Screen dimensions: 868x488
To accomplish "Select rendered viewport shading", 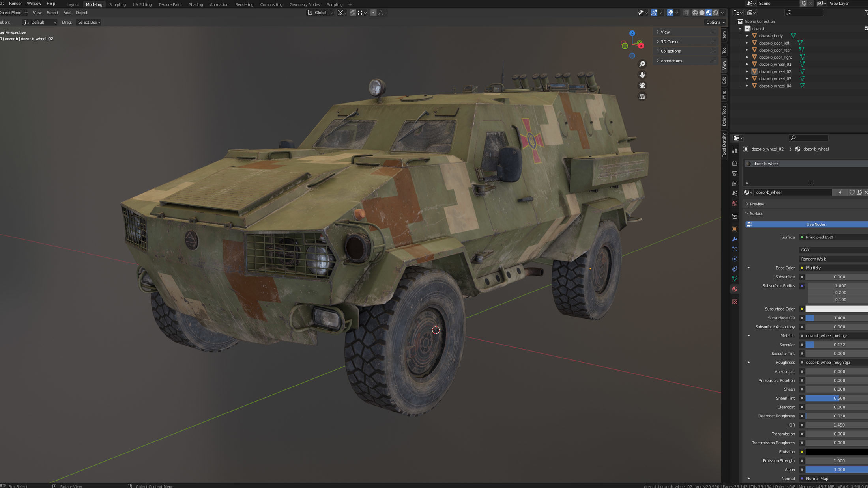I will (x=715, y=13).
